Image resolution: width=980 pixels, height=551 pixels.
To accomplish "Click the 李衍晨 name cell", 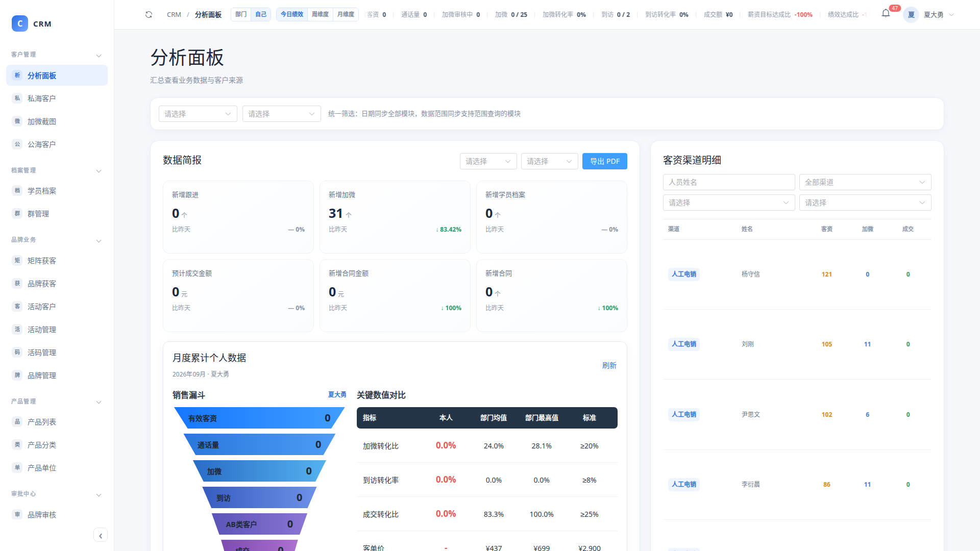I will click(751, 484).
